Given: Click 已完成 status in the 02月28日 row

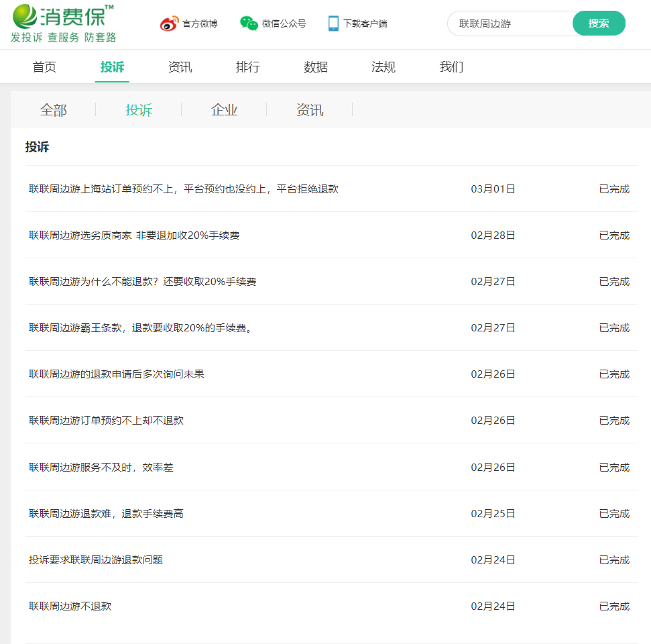Looking at the screenshot, I should pos(615,235).
